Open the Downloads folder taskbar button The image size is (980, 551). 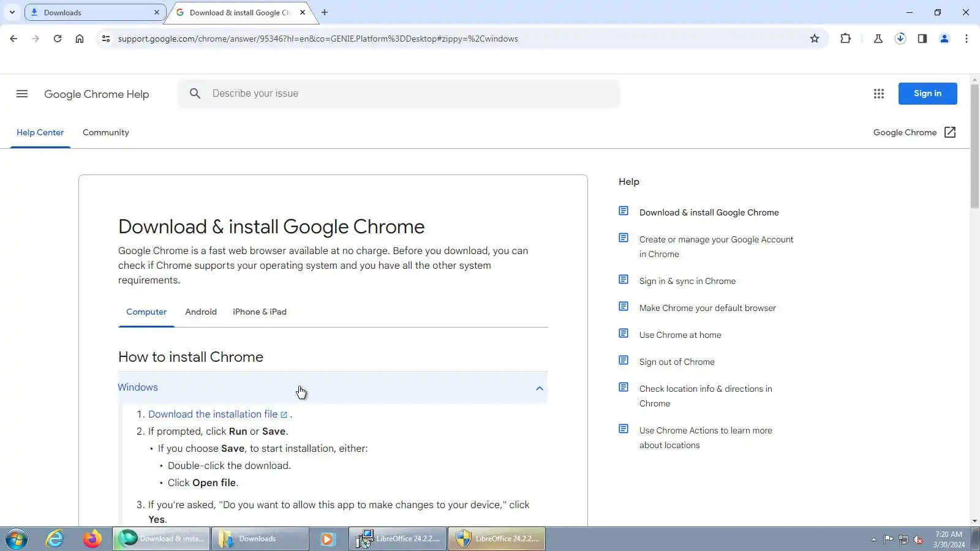[x=260, y=539]
